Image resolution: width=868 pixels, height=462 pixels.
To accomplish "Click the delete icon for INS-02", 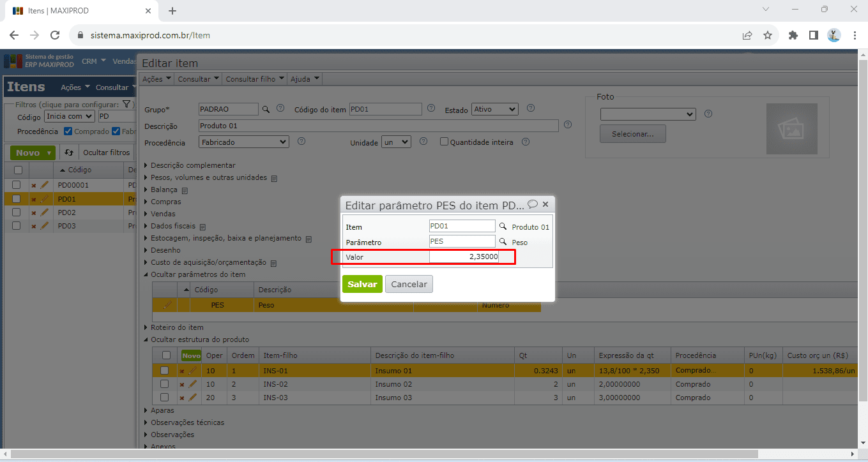I will click(182, 385).
